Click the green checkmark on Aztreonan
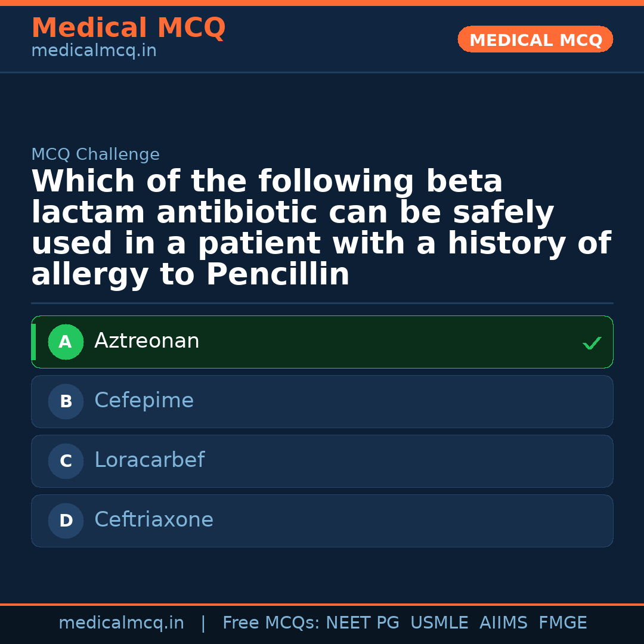 [592, 343]
